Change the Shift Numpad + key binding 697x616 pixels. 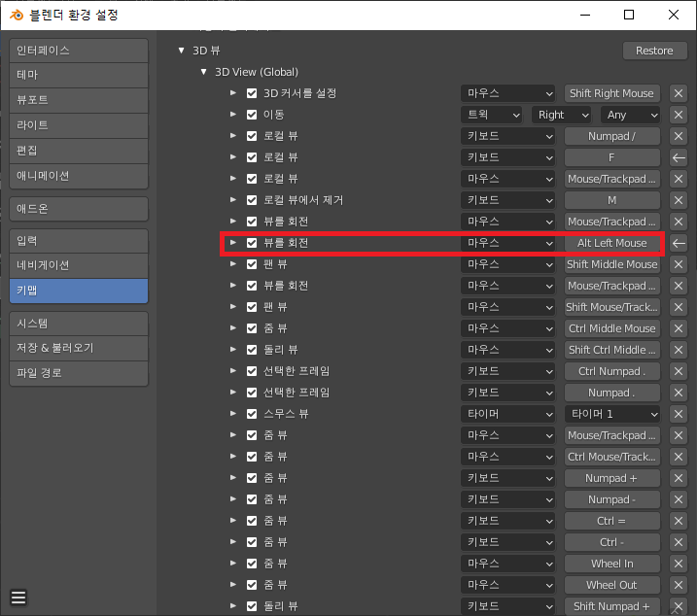tap(612, 606)
